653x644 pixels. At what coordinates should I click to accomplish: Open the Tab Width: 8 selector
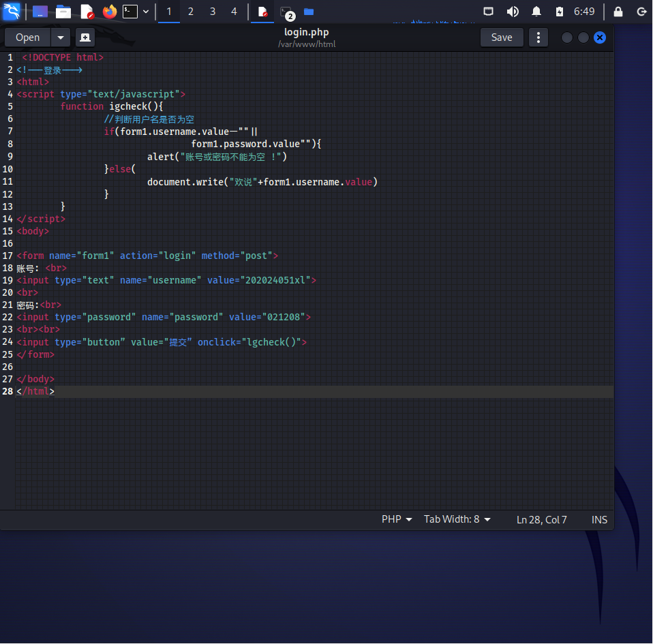457,519
